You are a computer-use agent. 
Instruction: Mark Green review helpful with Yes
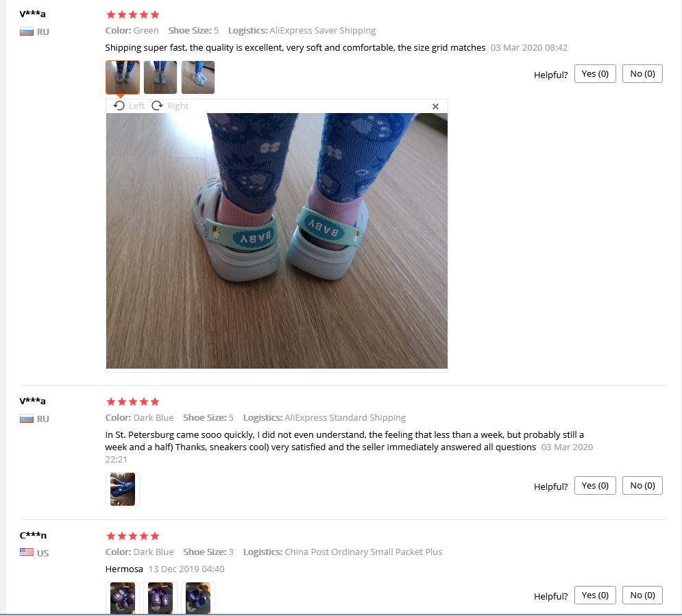tap(595, 74)
